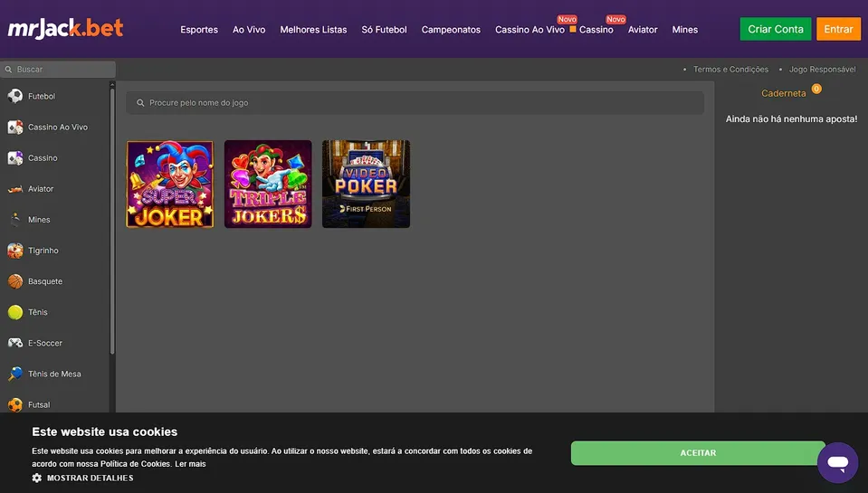868x493 pixels.
Task: Select Futsal text in sidebar
Action: tap(39, 404)
